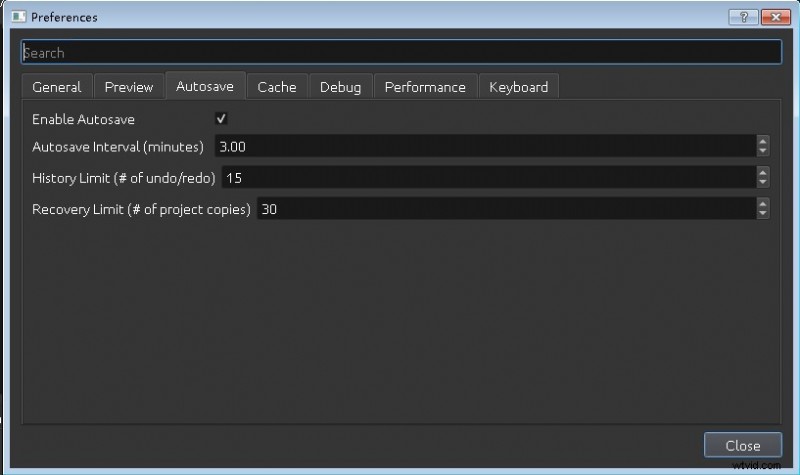Decrease History Limit with down arrow
800x475 pixels.
[x=762, y=183]
